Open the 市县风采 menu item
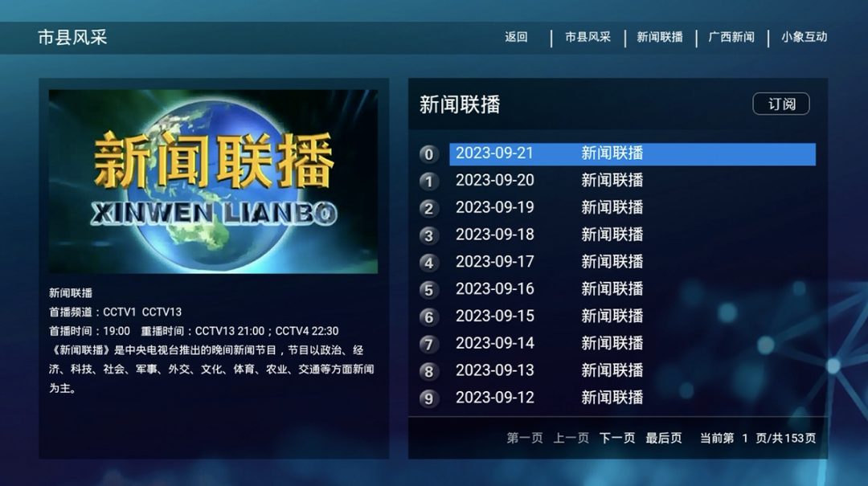The height and width of the screenshot is (486, 868). 588,37
